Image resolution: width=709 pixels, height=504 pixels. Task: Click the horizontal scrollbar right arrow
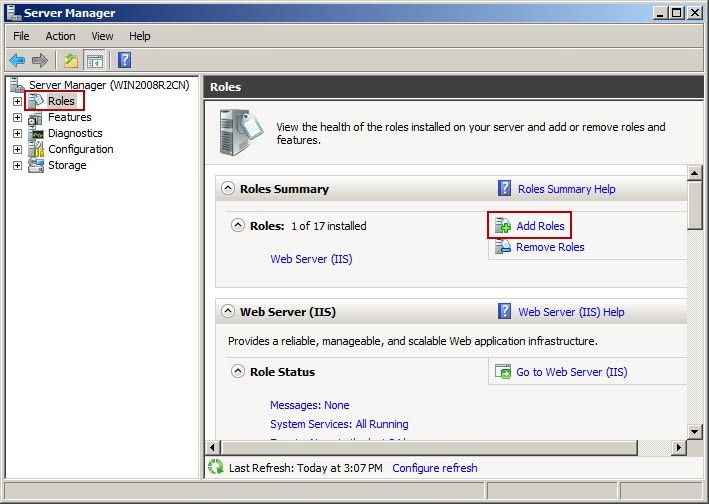pos(679,447)
